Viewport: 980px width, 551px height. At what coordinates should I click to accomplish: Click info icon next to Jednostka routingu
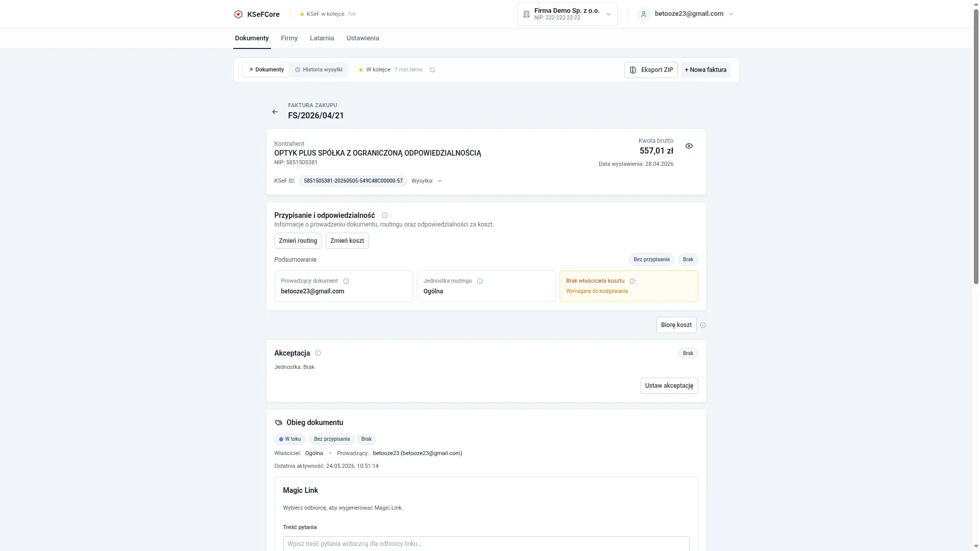pos(480,281)
